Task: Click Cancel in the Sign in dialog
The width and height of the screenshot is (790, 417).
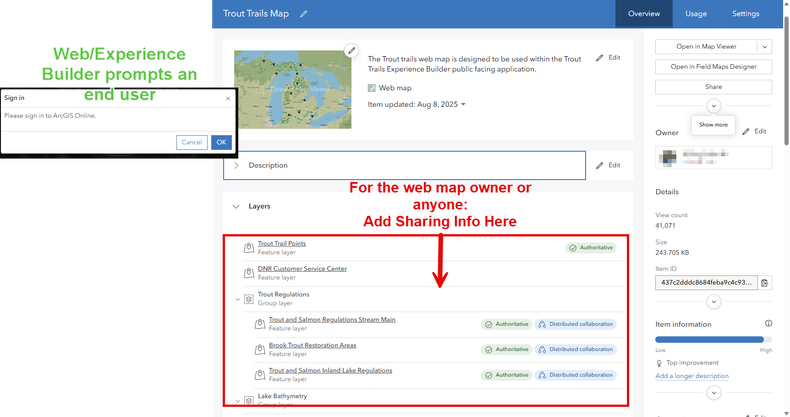Action: (191, 143)
